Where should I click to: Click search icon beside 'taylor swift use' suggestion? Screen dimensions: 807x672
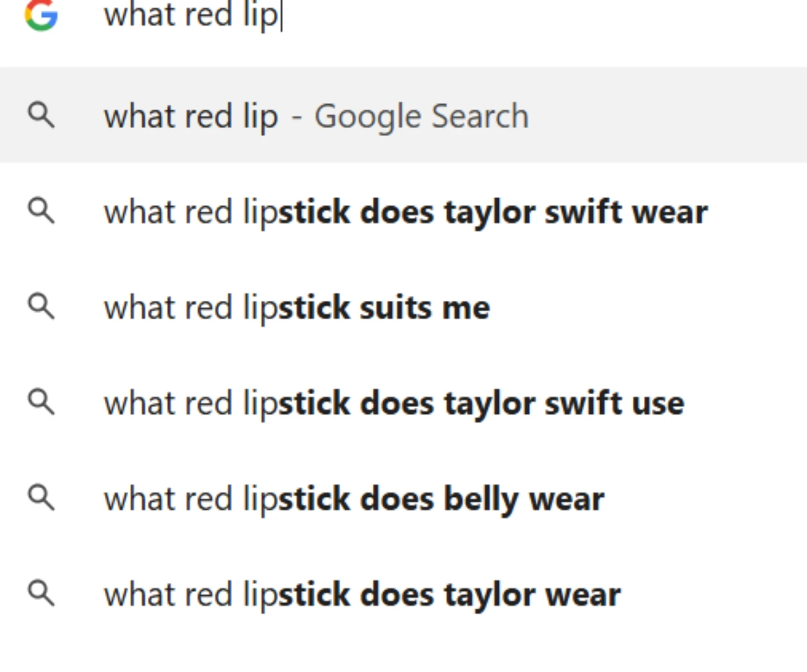click(41, 402)
